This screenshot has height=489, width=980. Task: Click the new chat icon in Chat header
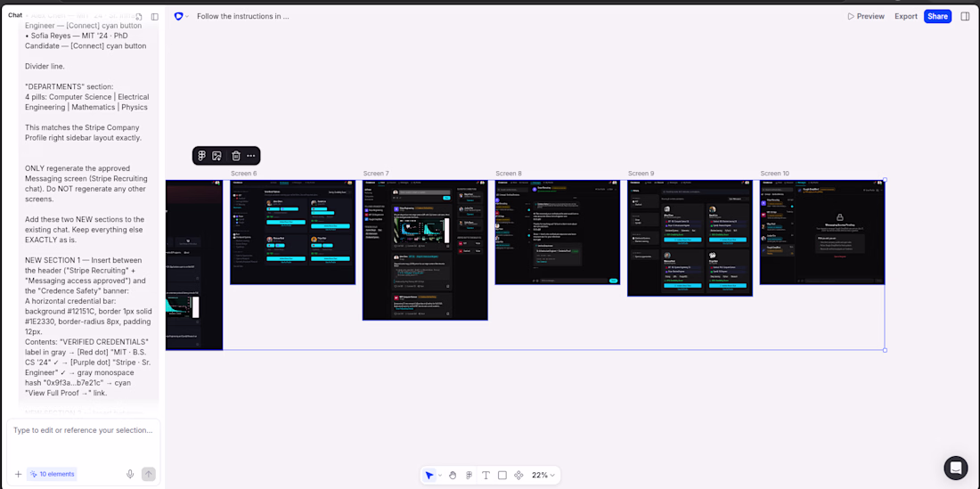click(139, 17)
